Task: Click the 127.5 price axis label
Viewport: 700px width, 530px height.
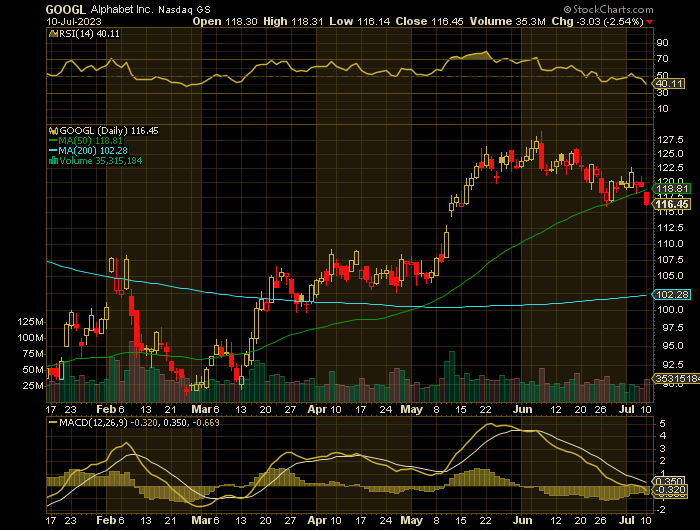Action: pos(670,140)
